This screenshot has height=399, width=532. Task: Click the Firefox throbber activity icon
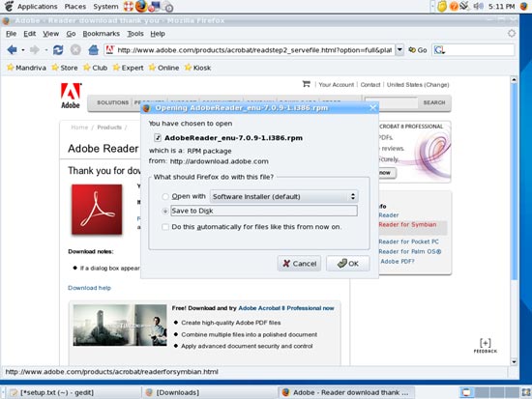pos(512,33)
